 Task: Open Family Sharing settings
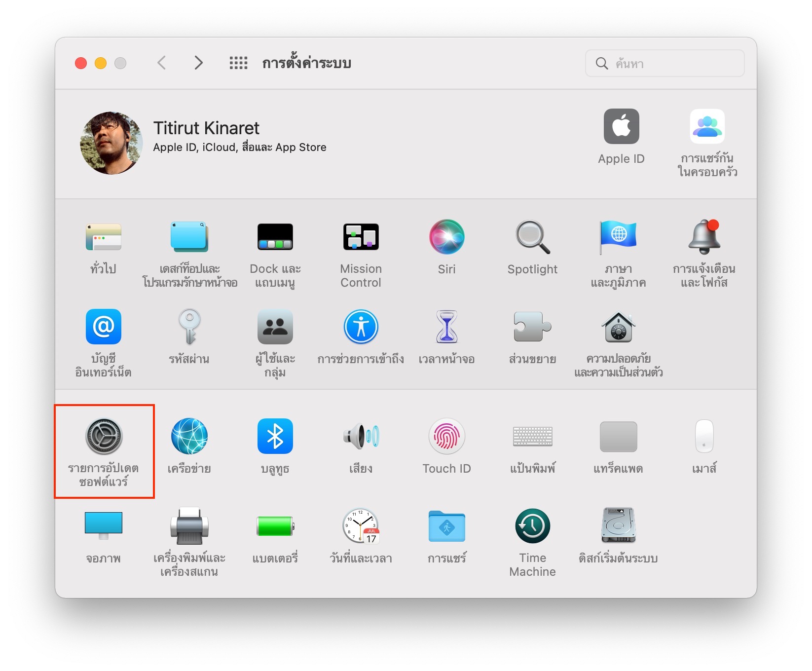707,127
